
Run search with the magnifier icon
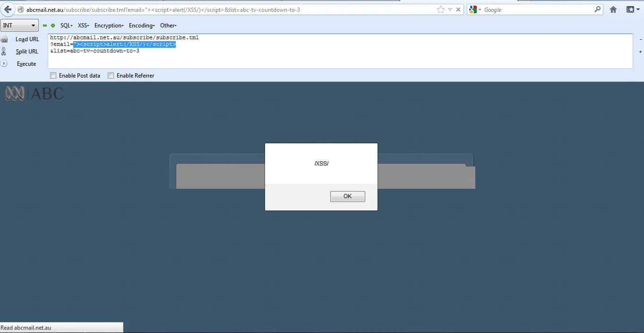point(598,9)
